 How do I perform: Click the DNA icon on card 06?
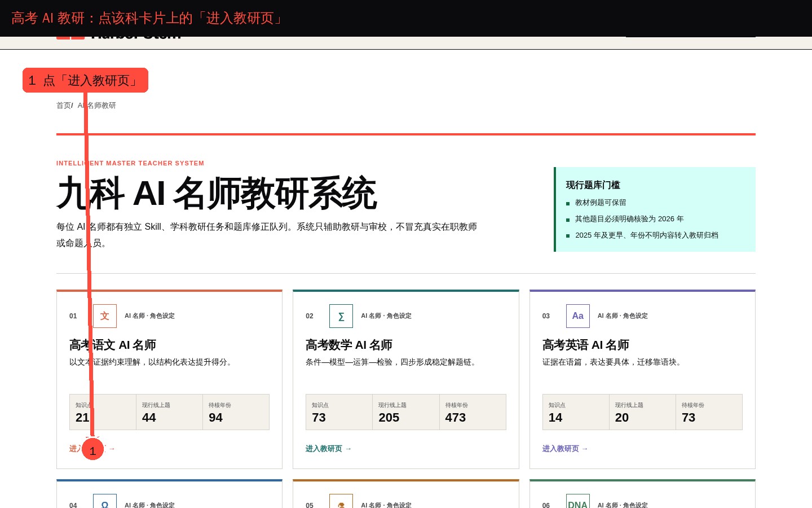[578, 501]
